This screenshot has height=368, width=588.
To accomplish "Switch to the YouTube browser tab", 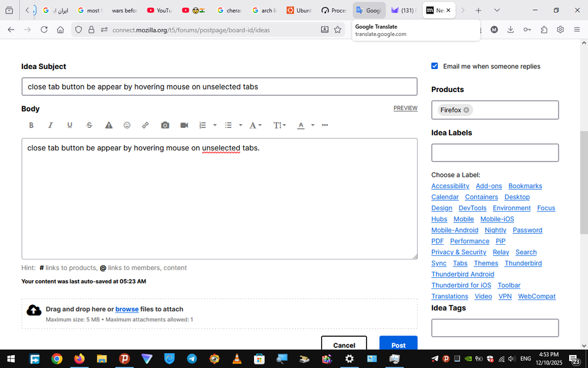I will pos(159,11).
